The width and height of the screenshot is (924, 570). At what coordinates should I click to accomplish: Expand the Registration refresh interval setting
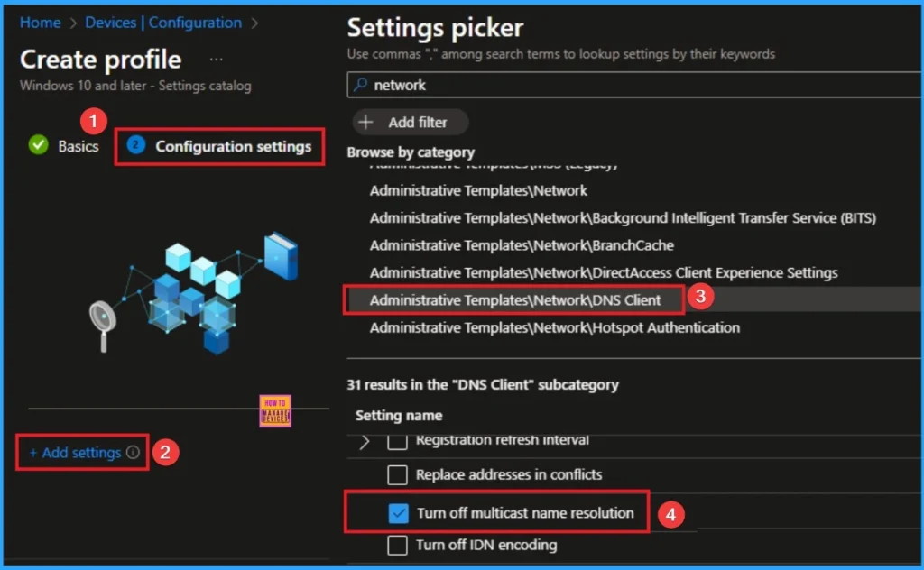click(x=364, y=441)
